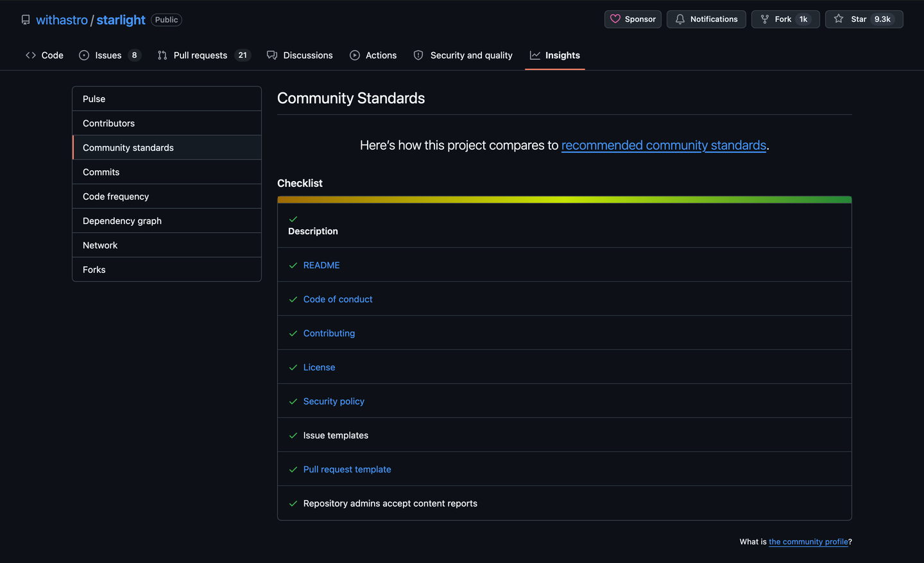Click the Fork count 1k
Screen dimensions: 924x563
click(x=803, y=19)
